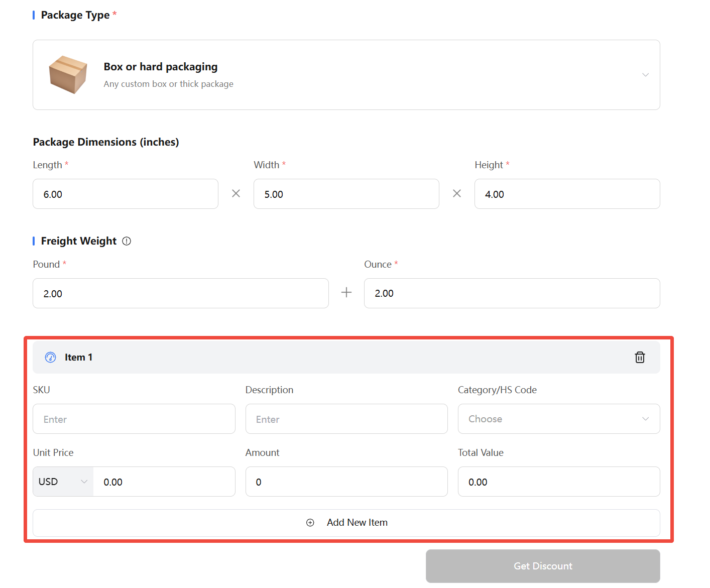710x588 pixels.
Task: Focus the Length input field
Action: [126, 194]
